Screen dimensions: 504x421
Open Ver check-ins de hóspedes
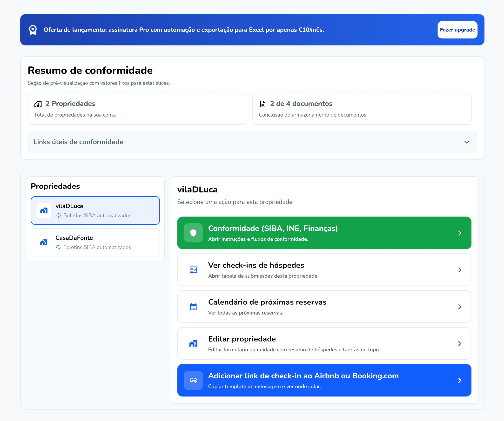tap(324, 270)
